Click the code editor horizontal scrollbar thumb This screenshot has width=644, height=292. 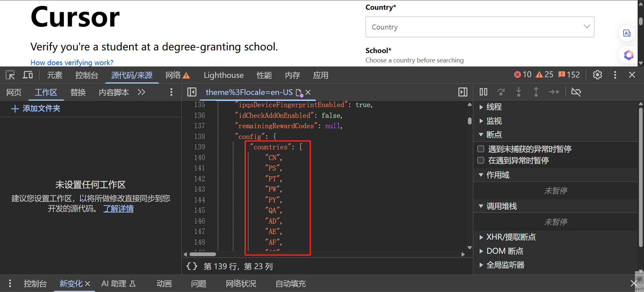[x=203, y=254]
